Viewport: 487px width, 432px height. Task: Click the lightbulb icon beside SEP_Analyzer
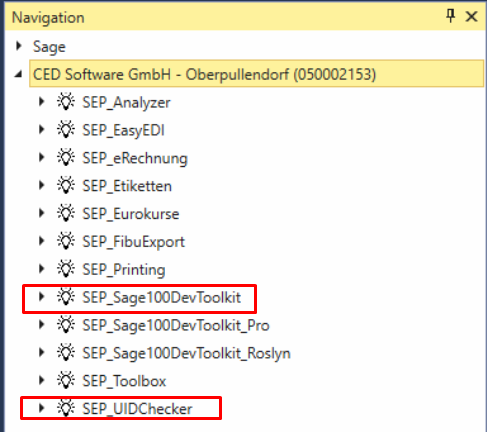pyautogui.click(x=66, y=102)
